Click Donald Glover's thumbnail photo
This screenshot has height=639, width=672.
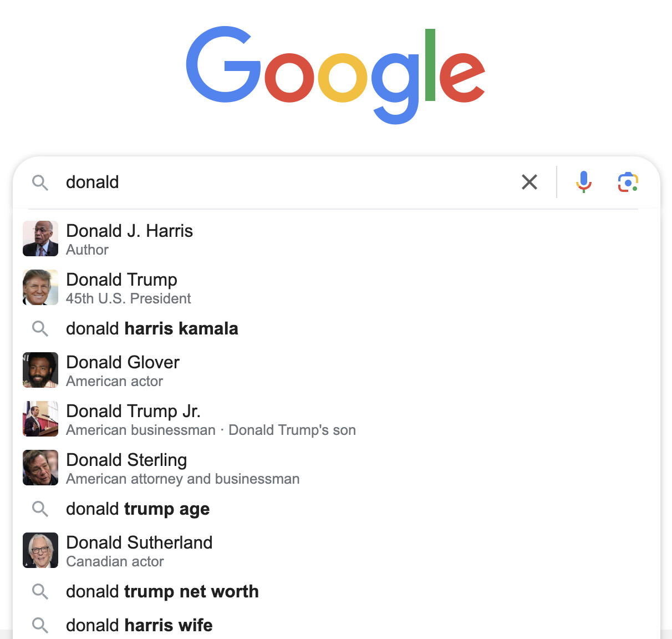(40, 370)
